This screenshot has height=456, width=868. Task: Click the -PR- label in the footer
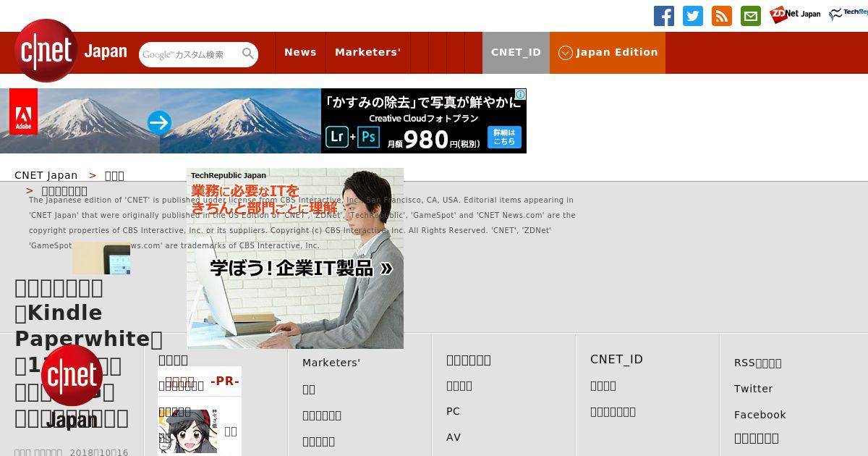pyautogui.click(x=225, y=381)
